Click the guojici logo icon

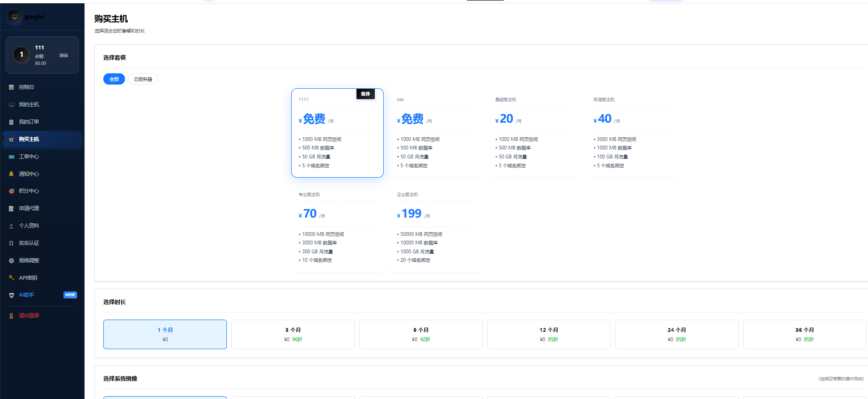click(x=15, y=17)
